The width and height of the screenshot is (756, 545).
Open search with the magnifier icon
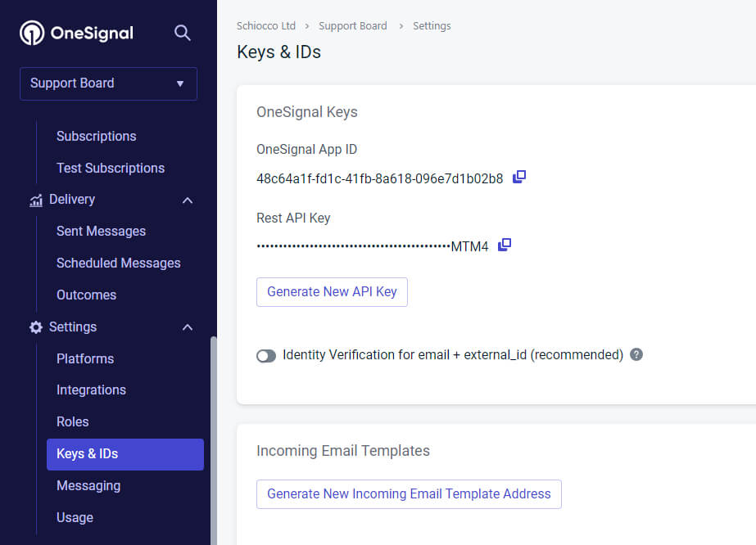click(183, 33)
